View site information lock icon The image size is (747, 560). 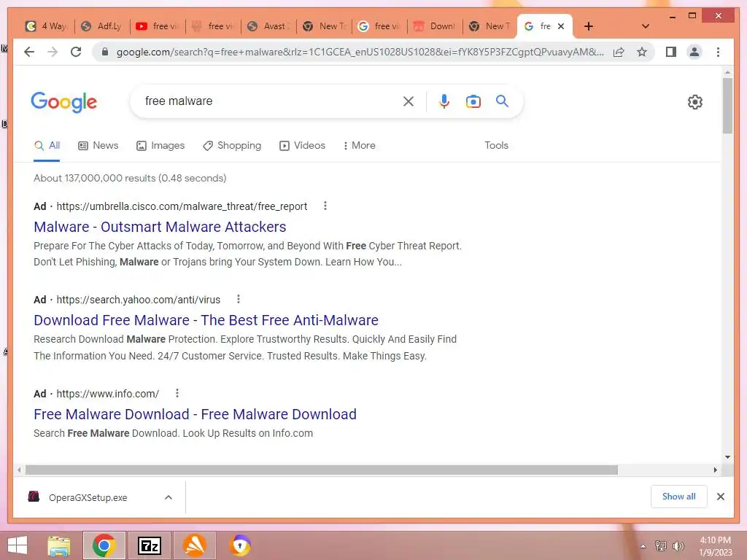[105, 52]
